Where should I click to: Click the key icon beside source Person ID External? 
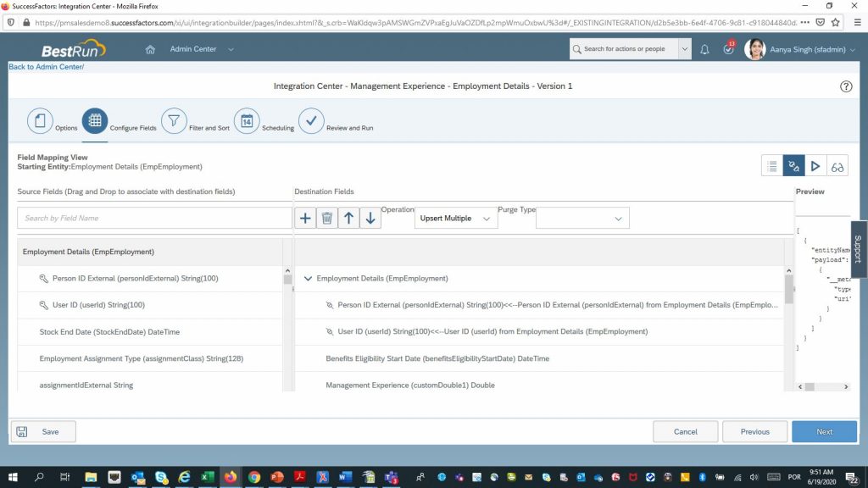[44, 278]
